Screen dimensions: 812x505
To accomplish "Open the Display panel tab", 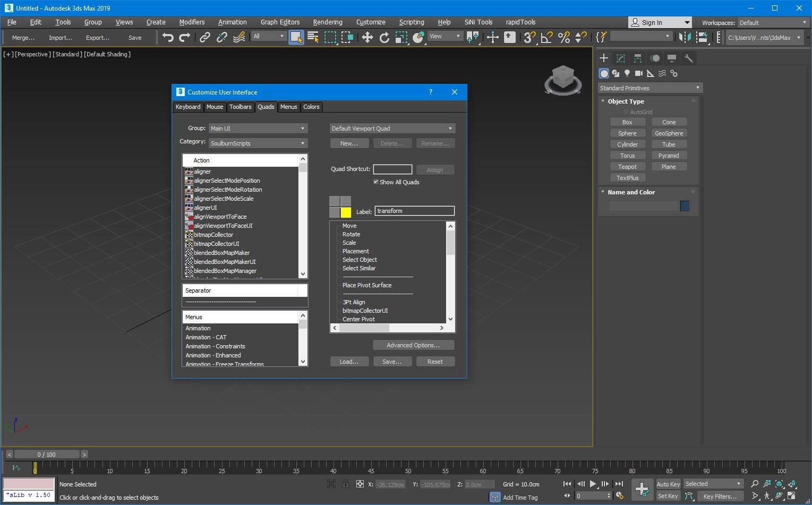I will click(672, 58).
